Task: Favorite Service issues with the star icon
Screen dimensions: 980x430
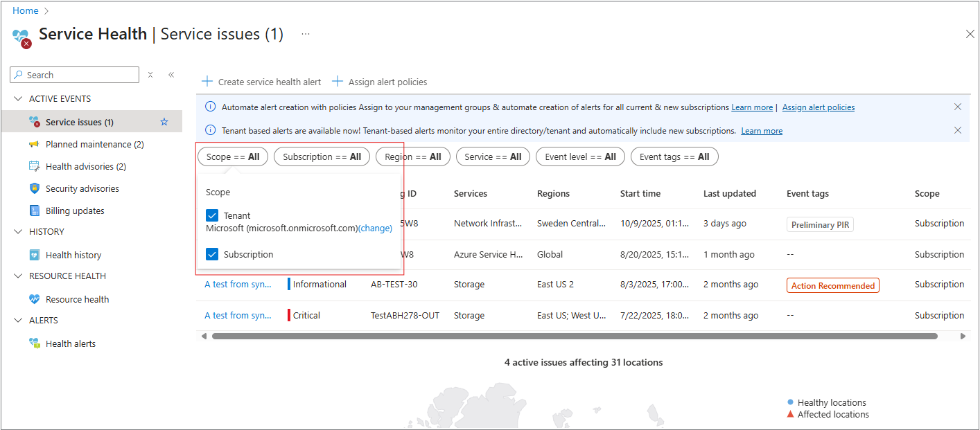Action: point(164,122)
